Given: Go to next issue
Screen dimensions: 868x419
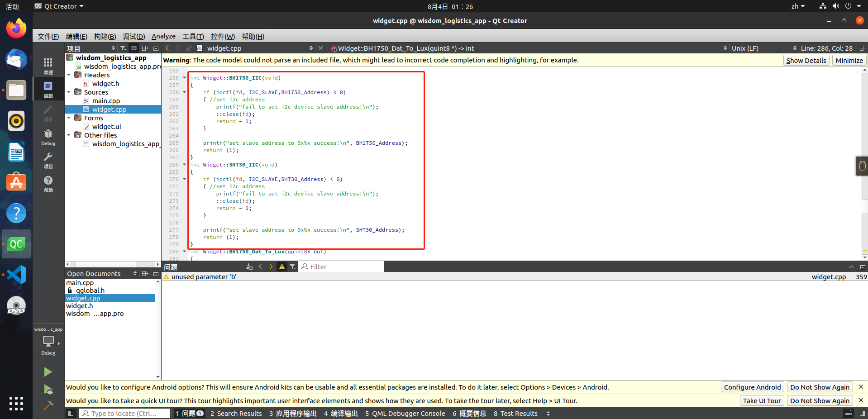Looking at the screenshot, I should tap(271, 267).
